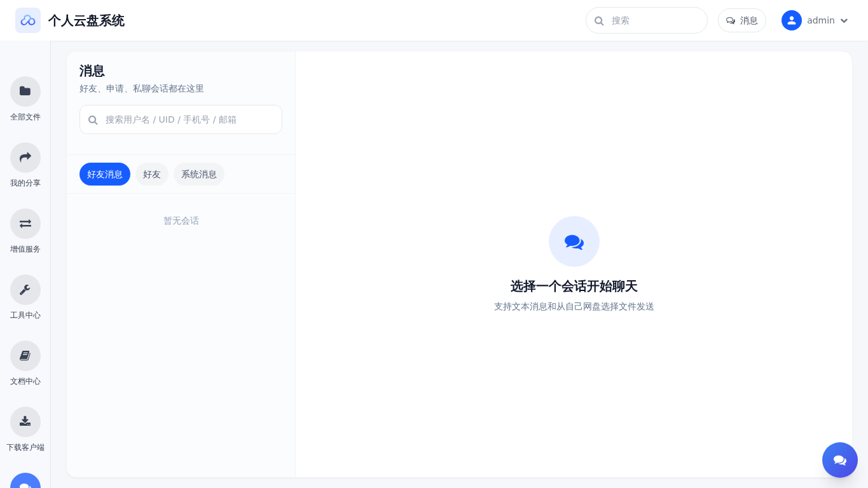Click the cloud drive logo icon
The width and height of the screenshot is (868, 488).
pyautogui.click(x=28, y=20)
